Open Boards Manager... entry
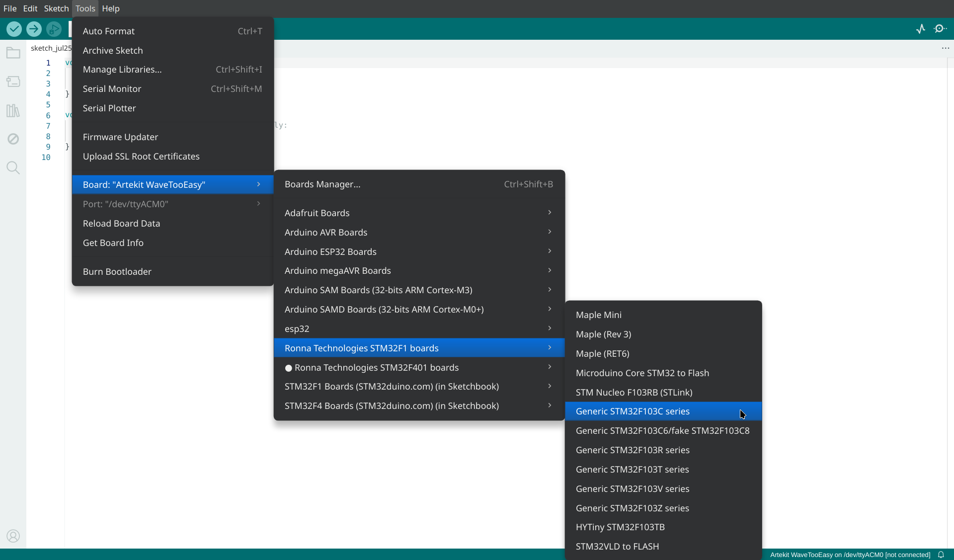This screenshot has height=560, width=954. (x=419, y=184)
